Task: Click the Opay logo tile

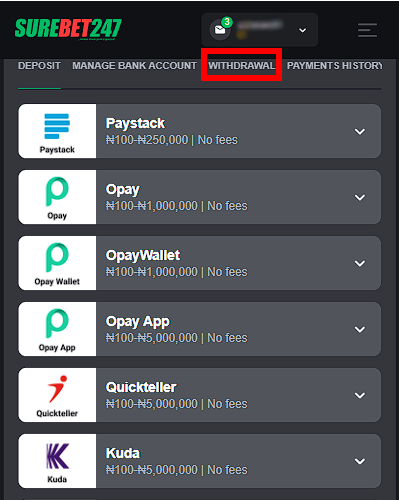Action: pos(57,197)
